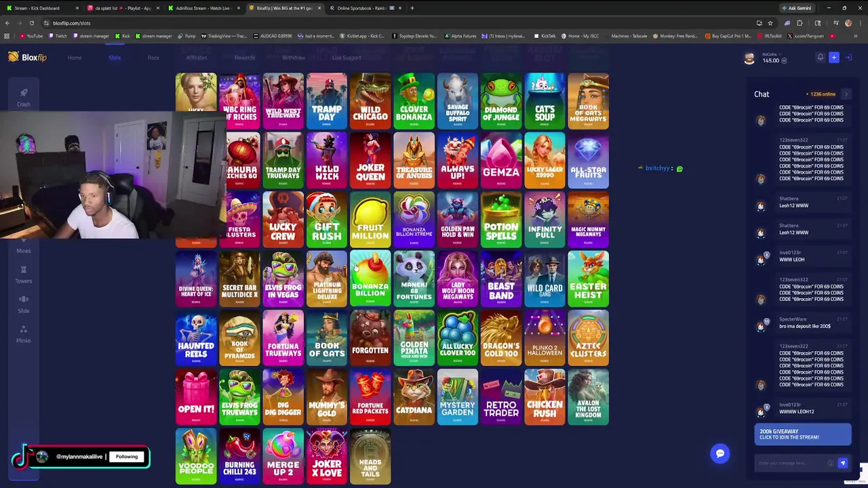Click the blue plus deposit button
This screenshot has height=488, width=868.
click(834, 58)
